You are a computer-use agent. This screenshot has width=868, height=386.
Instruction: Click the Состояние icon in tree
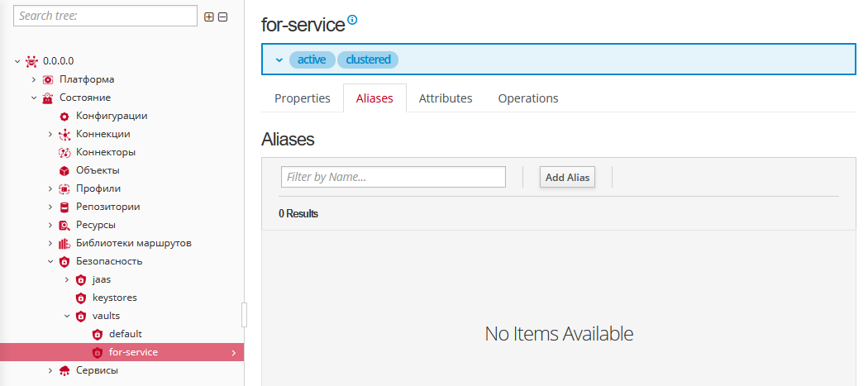(x=48, y=98)
